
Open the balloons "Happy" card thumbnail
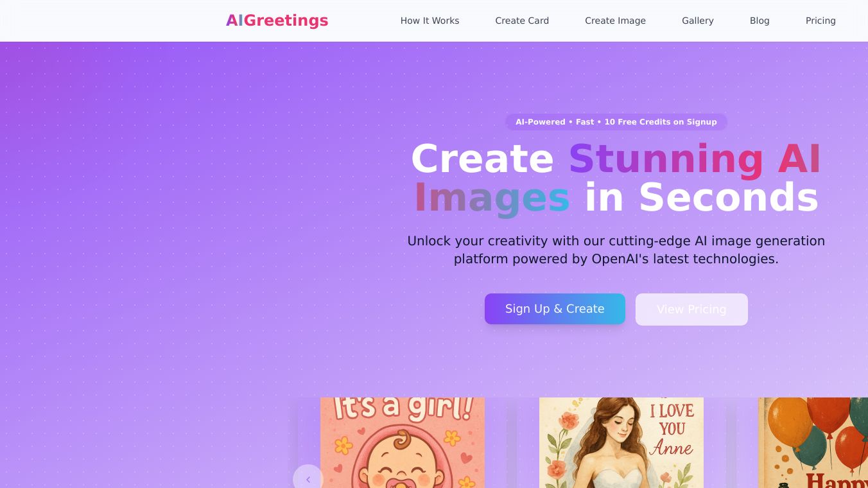coord(813,442)
